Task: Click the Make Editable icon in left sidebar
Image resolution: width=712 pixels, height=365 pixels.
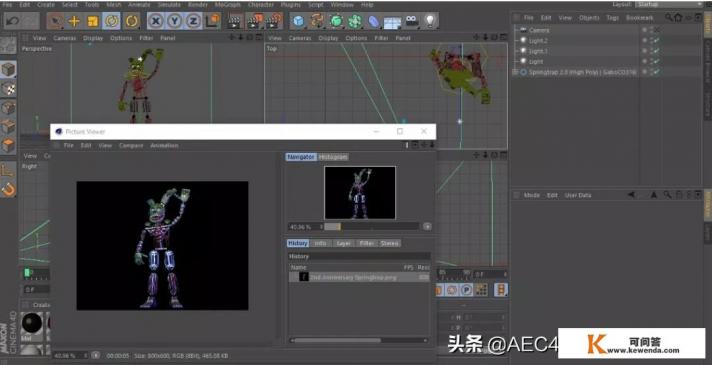Action: tap(8, 45)
